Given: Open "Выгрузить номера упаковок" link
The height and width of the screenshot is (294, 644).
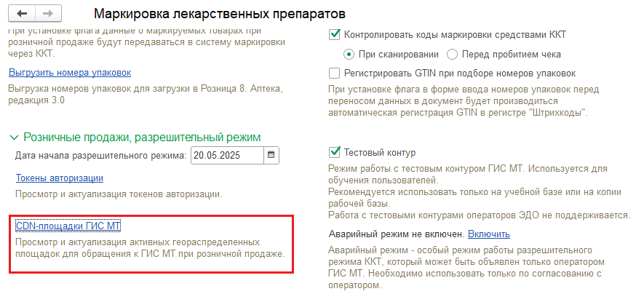Looking at the screenshot, I should pyautogui.click(x=70, y=73).
